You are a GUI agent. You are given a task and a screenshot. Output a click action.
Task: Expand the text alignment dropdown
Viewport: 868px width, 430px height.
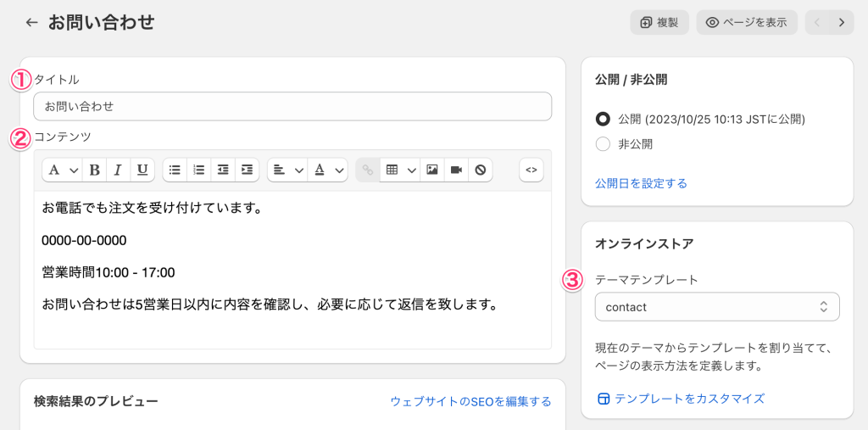287,170
